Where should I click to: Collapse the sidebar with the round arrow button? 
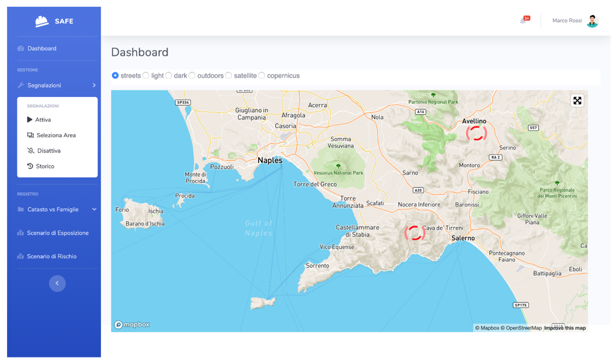click(57, 283)
